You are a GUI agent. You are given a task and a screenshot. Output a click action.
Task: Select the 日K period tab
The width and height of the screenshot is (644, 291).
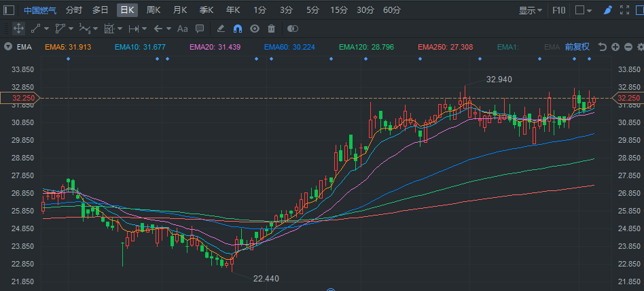coord(127,10)
